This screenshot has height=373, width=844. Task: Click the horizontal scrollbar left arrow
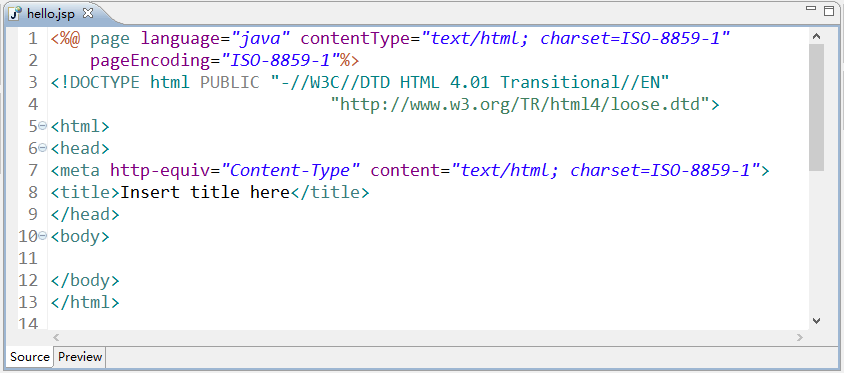(x=56, y=337)
